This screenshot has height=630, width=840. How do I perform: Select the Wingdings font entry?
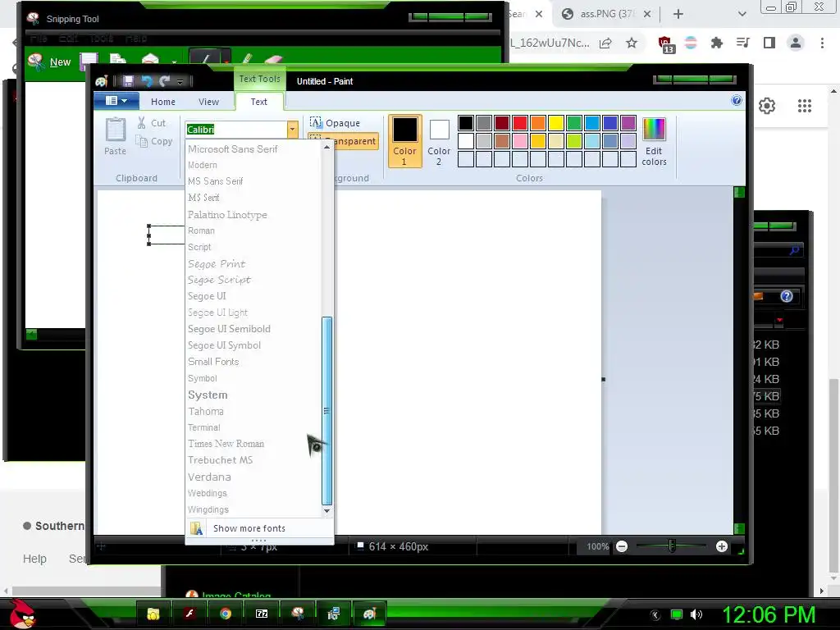208,509
